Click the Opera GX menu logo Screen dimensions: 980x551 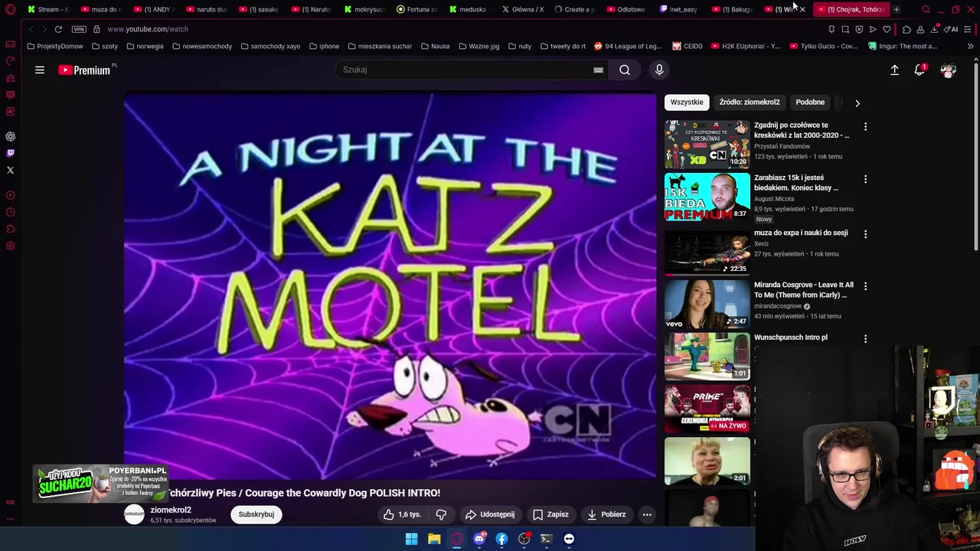pyautogui.click(x=10, y=10)
